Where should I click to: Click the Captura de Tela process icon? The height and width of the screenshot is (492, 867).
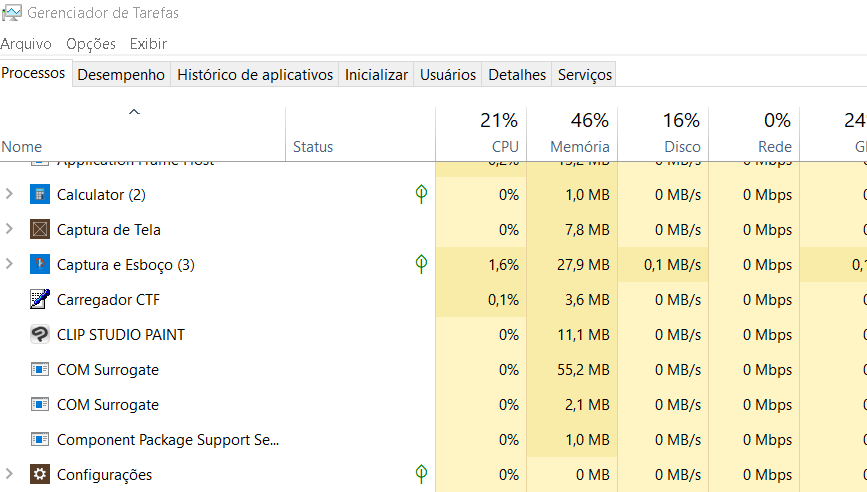pyautogui.click(x=40, y=229)
